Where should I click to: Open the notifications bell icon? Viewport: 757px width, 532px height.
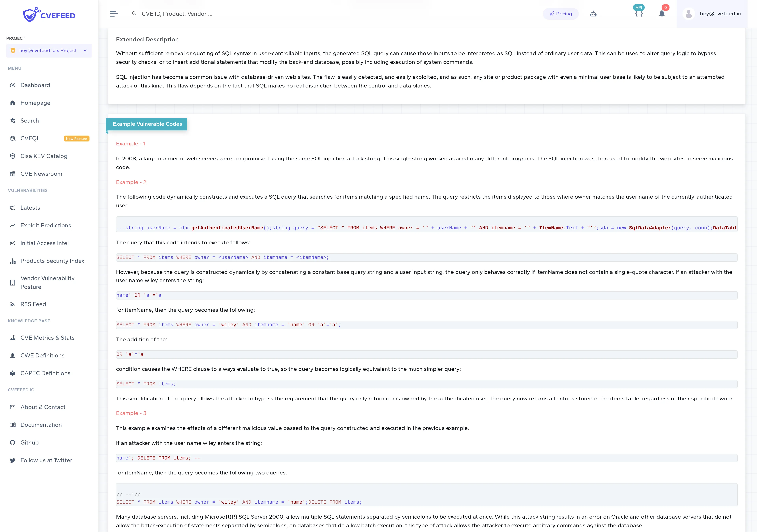point(662,14)
